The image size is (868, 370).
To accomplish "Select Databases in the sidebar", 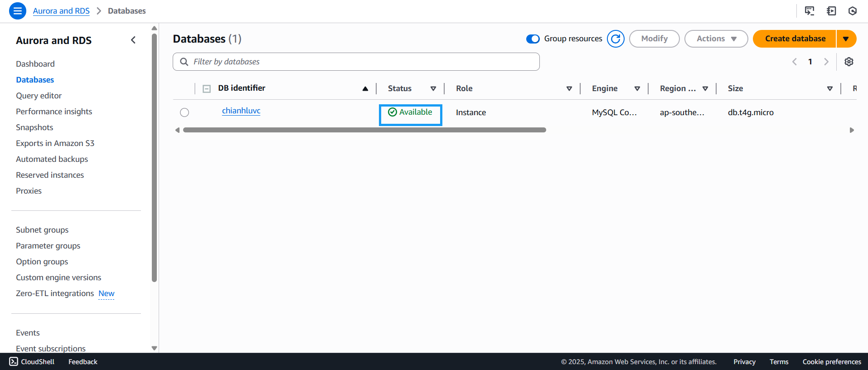I will tap(35, 80).
